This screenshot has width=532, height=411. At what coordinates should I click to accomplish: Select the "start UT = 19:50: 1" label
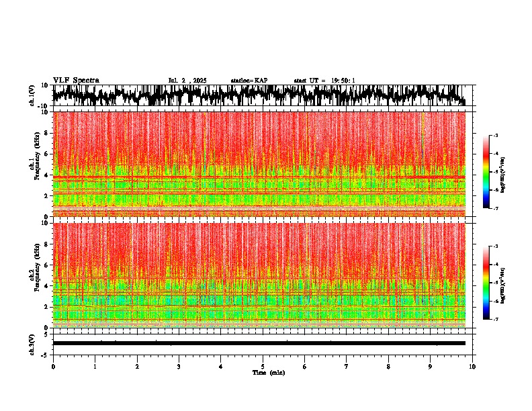click(324, 81)
